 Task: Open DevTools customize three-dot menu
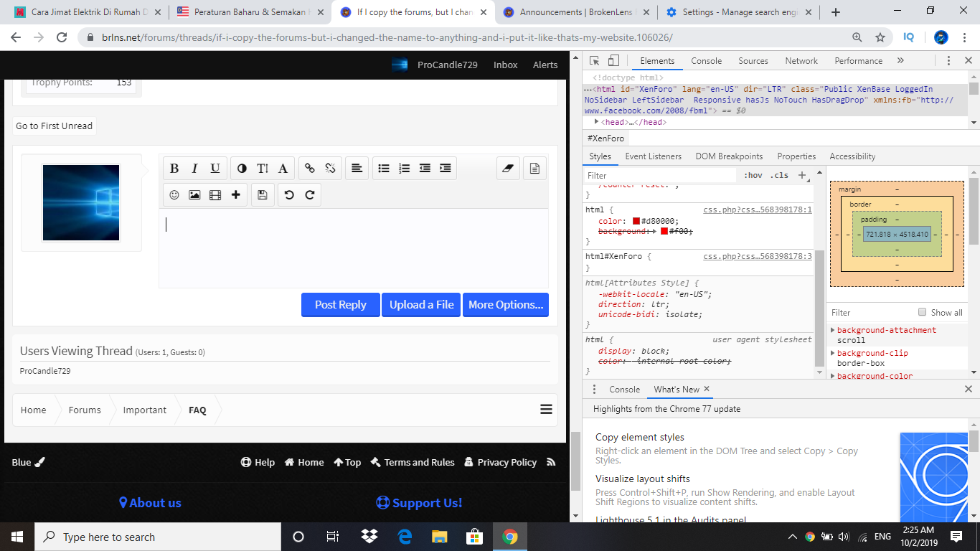948,61
